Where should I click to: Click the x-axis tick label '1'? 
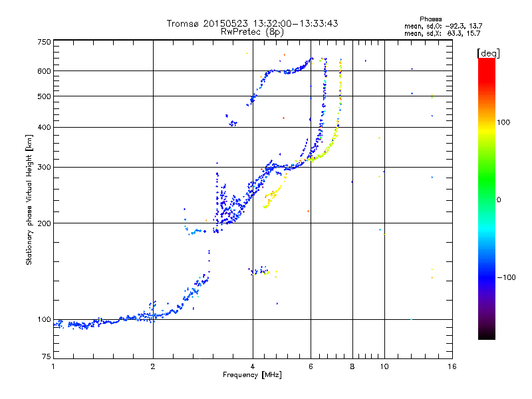pos(53,366)
